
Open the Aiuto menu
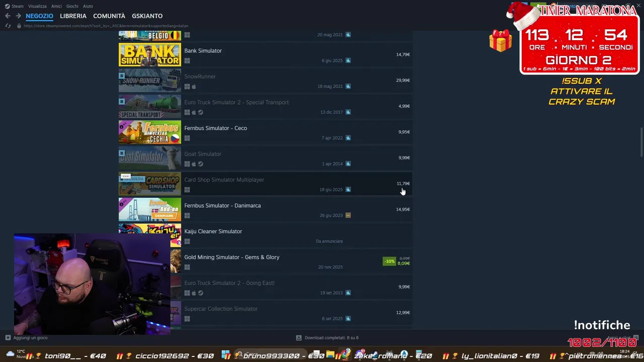point(88,6)
